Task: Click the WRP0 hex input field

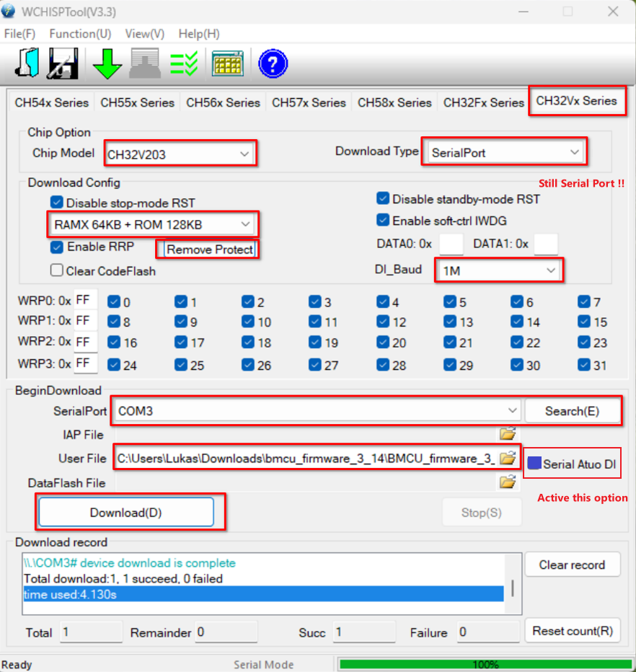Action: click(x=86, y=300)
